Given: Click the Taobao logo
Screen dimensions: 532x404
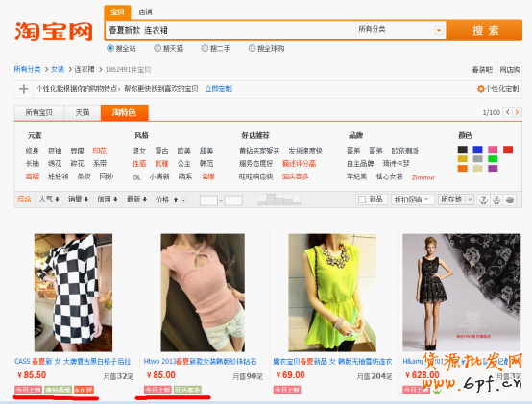Looking at the screenshot, I should [54, 32].
